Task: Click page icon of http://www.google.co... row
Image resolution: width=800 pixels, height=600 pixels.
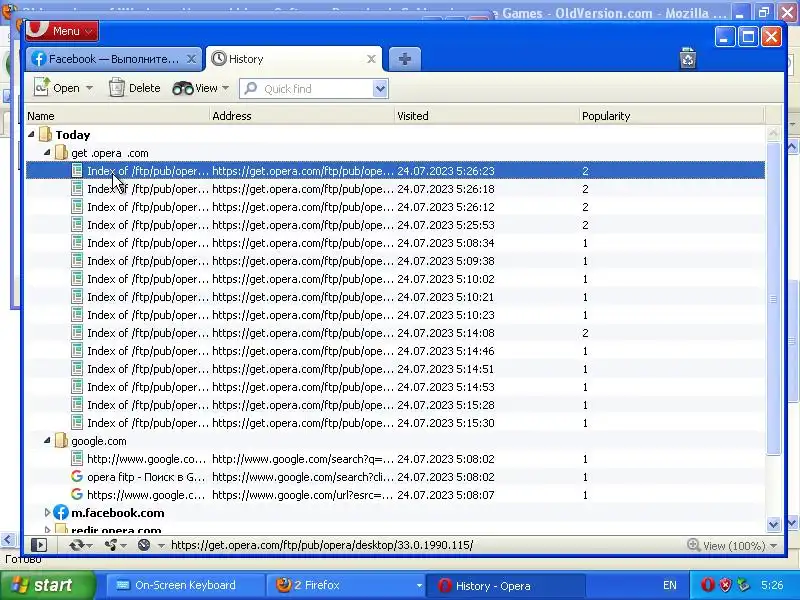Action: [x=77, y=458]
